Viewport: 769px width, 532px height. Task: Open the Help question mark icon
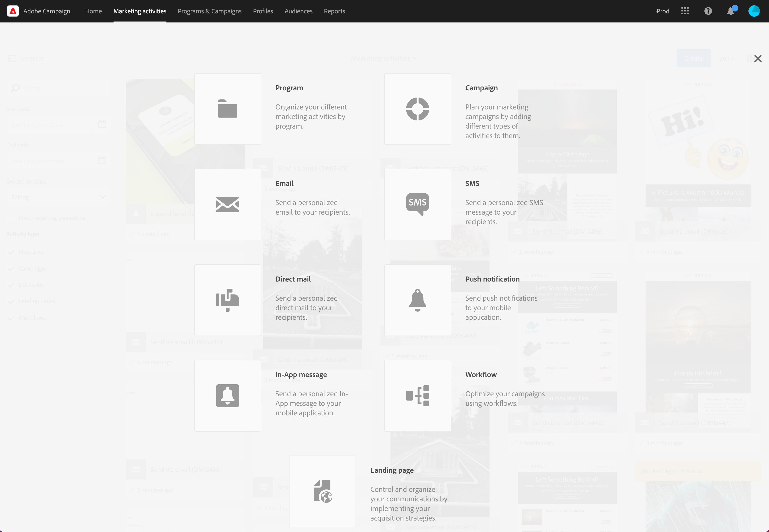708,11
